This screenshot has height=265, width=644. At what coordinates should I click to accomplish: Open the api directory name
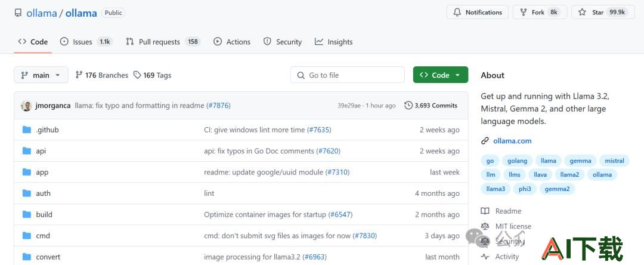(41, 151)
